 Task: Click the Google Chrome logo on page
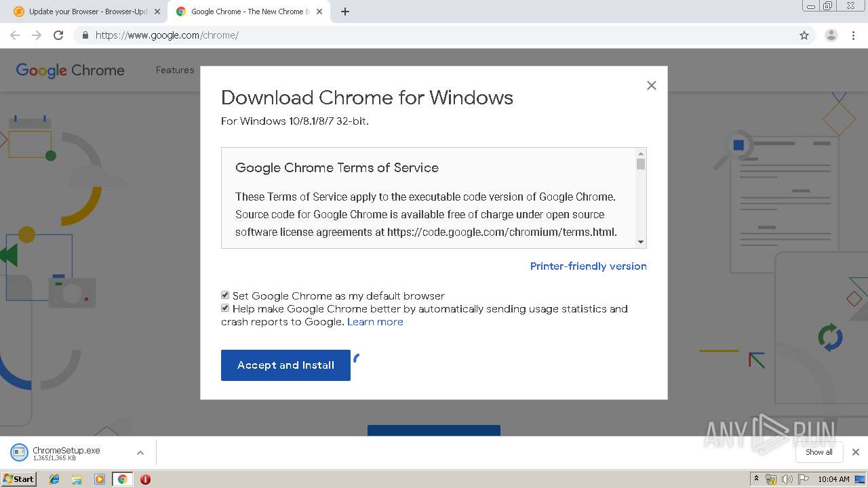tap(71, 70)
